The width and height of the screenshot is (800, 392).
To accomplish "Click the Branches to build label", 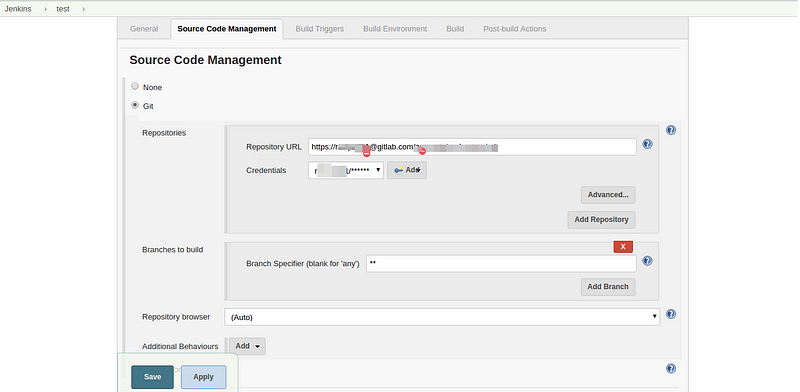I will coord(172,250).
